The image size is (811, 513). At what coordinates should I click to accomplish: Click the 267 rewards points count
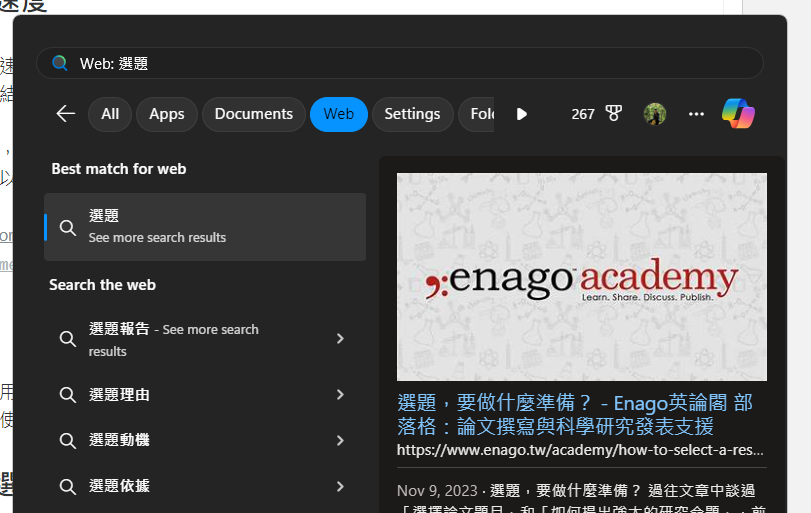[x=582, y=114]
